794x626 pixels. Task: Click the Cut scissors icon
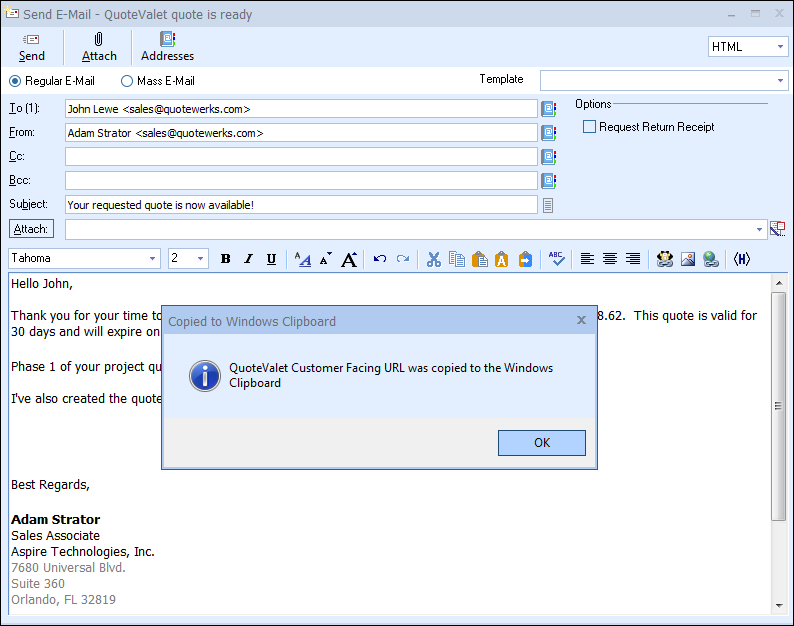(x=433, y=259)
